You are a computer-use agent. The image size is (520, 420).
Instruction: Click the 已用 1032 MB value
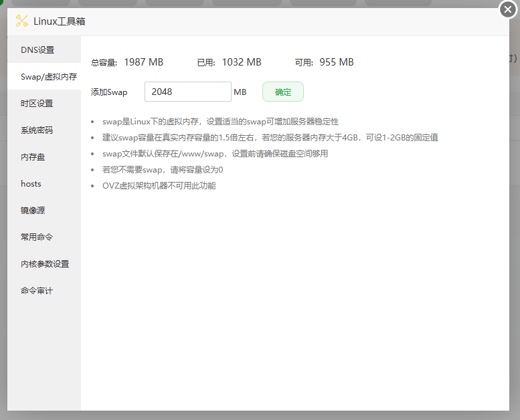241,62
